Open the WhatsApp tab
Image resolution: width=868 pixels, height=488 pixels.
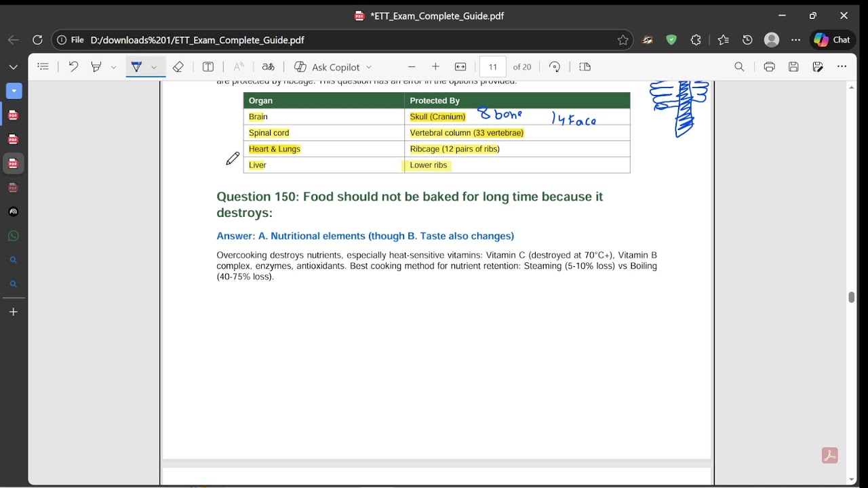tap(14, 236)
